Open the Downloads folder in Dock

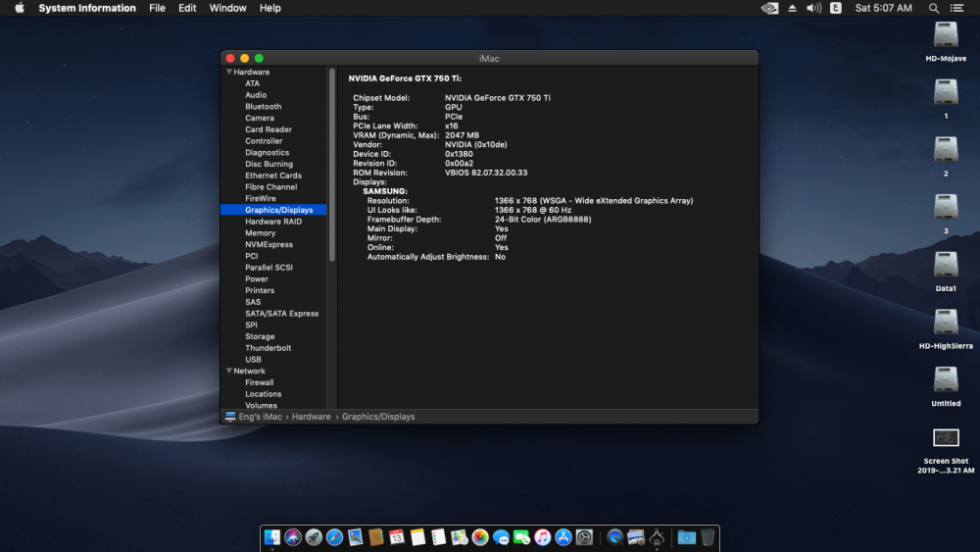coord(686,537)
